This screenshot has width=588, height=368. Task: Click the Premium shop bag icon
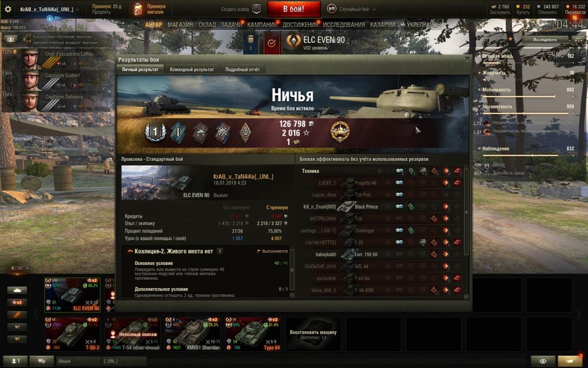pyautogui.click(x=138, y=9)
